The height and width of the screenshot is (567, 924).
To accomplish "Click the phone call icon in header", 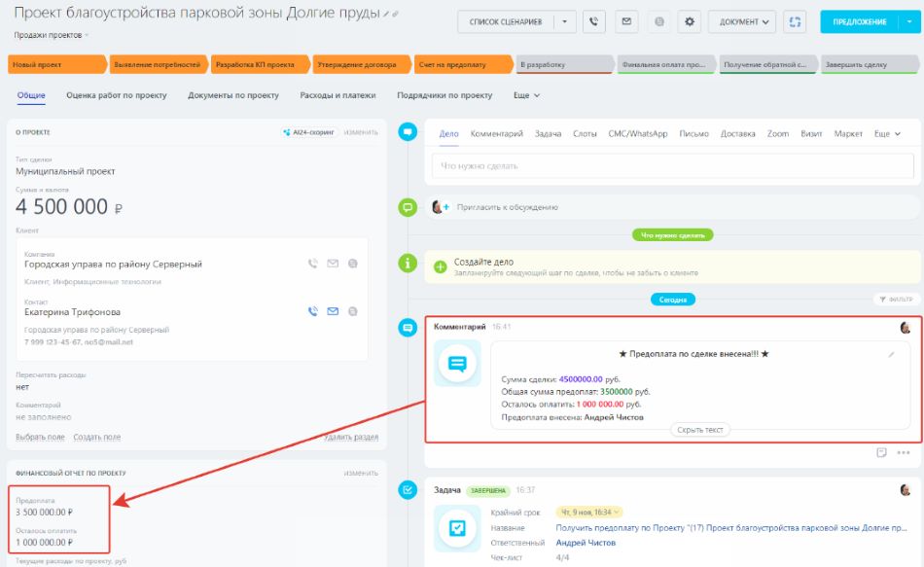I will tap(594, 21).
